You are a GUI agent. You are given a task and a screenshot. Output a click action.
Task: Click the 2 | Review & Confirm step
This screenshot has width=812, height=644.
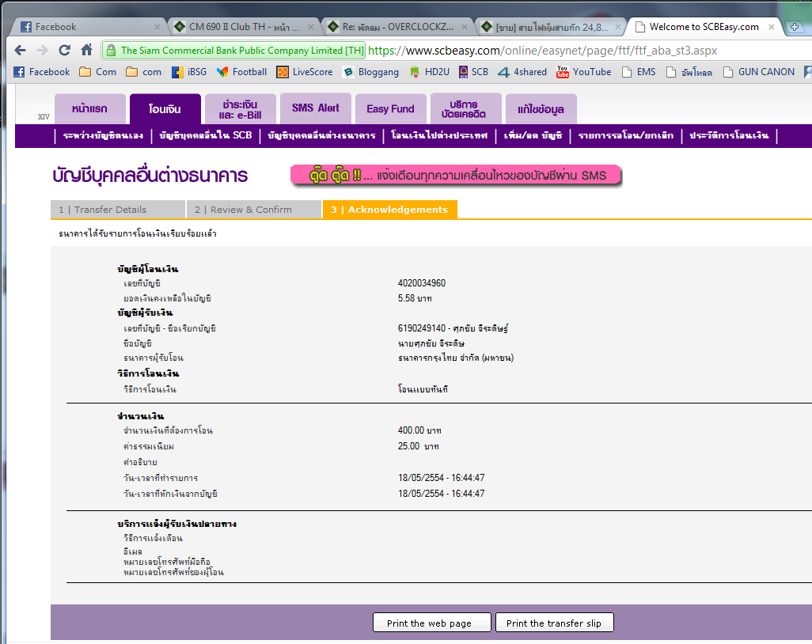pyautogui.click(x=254, y=210)
